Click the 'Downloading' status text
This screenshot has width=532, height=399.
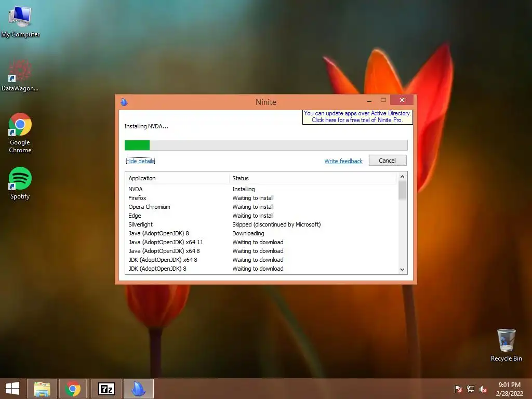[x=248, y=233]
